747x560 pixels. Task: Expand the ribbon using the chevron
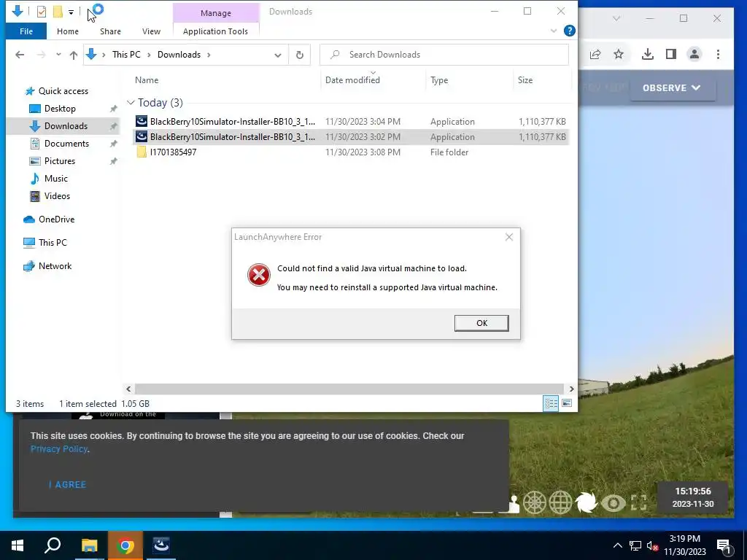(554, 31)
